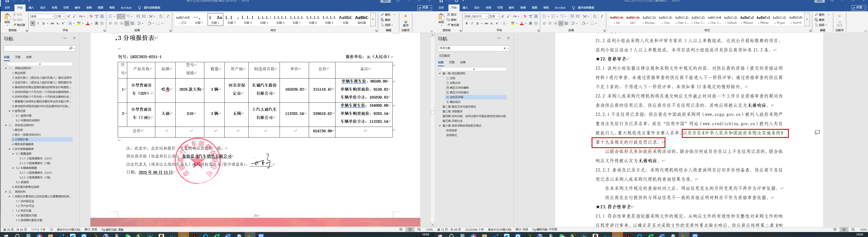
Task: Click Format Painter (格式刷) in left Word window
Action: (19, 25)
